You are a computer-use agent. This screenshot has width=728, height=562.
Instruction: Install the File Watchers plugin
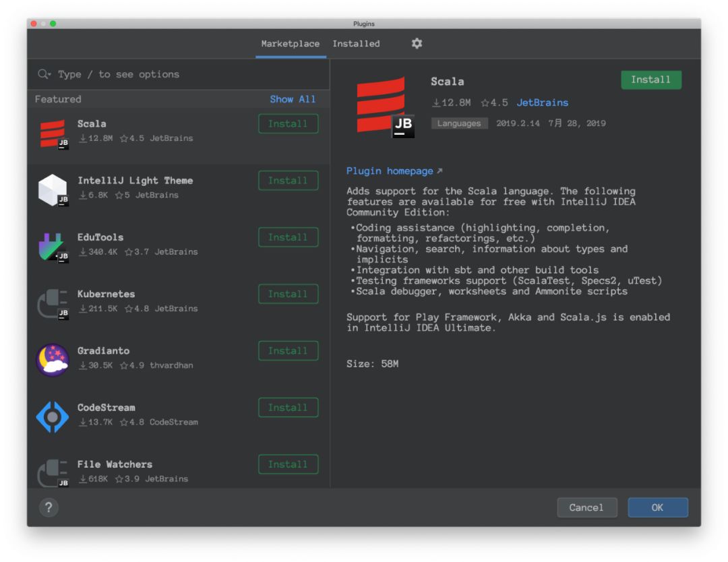289,464
